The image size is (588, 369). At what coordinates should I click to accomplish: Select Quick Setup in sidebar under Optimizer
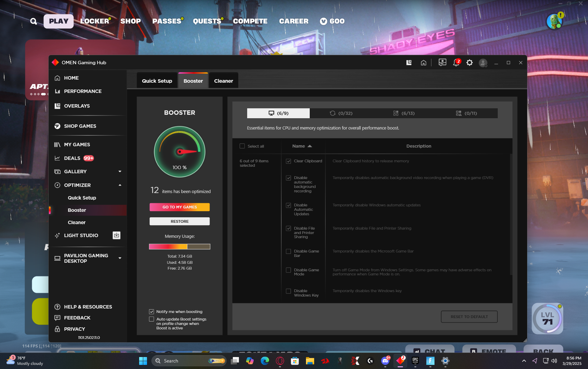pos(82,198)
